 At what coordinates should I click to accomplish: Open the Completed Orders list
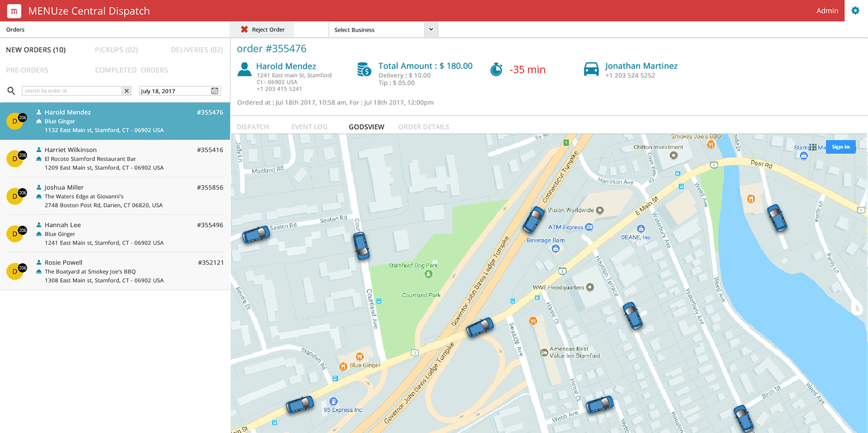point(131,70)
